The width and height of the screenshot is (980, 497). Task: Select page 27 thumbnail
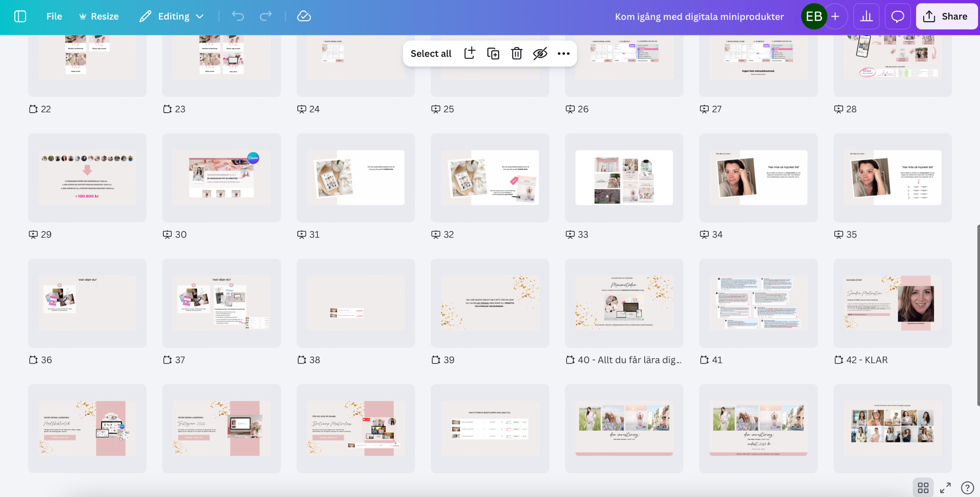[x=758, y=66]
